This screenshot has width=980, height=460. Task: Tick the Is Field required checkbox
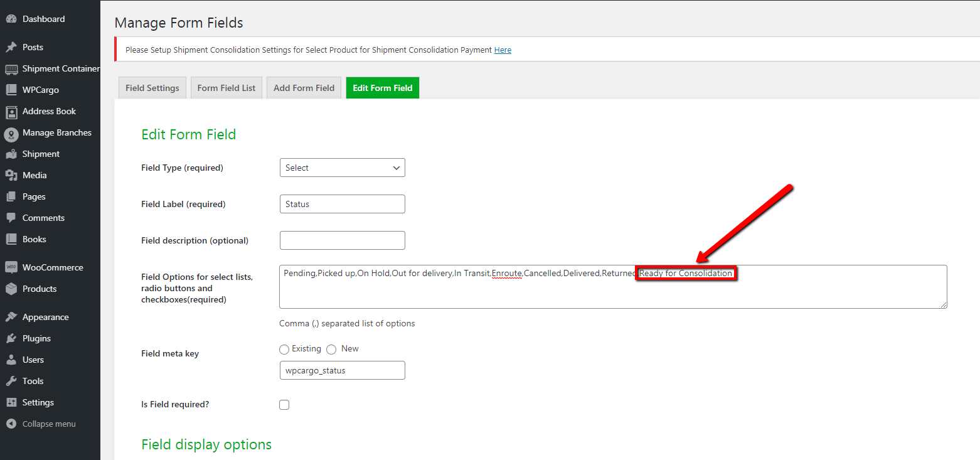point(284,405)
